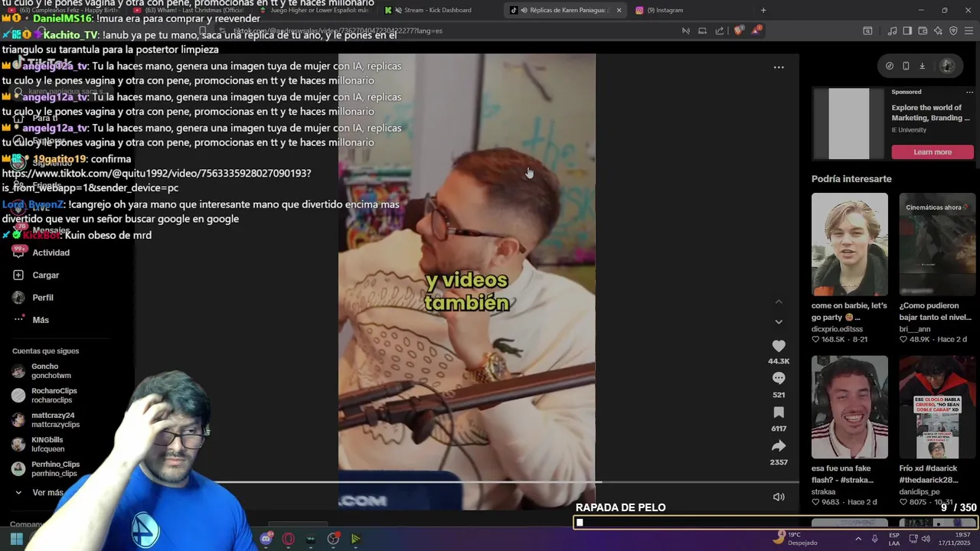Close the Réplicas de Karen Paniagua tab
The width and height of the screenshot is (980, 551).
pyautogui.click(x=619, y=10)
